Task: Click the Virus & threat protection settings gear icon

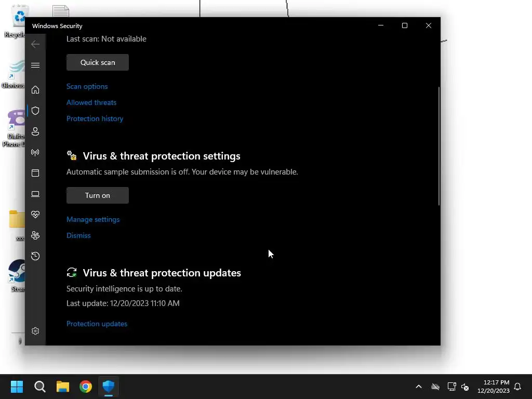Action: 72,155
